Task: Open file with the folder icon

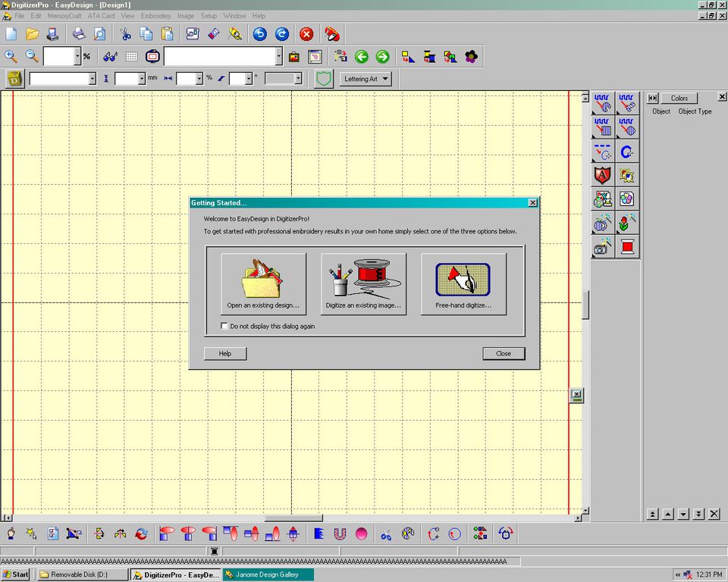Action: pyautogui.click(x=32, y=34)
